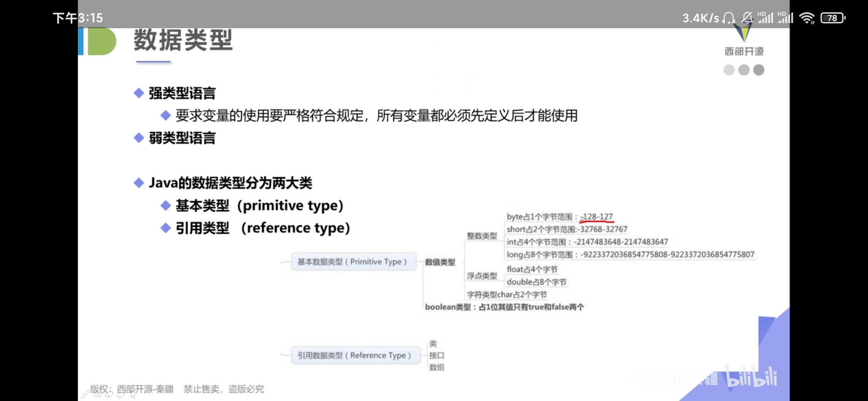This screenshot has width=868, height=401.
Task: Click the darkest gray dot under the logo
Action: (759, 70)
